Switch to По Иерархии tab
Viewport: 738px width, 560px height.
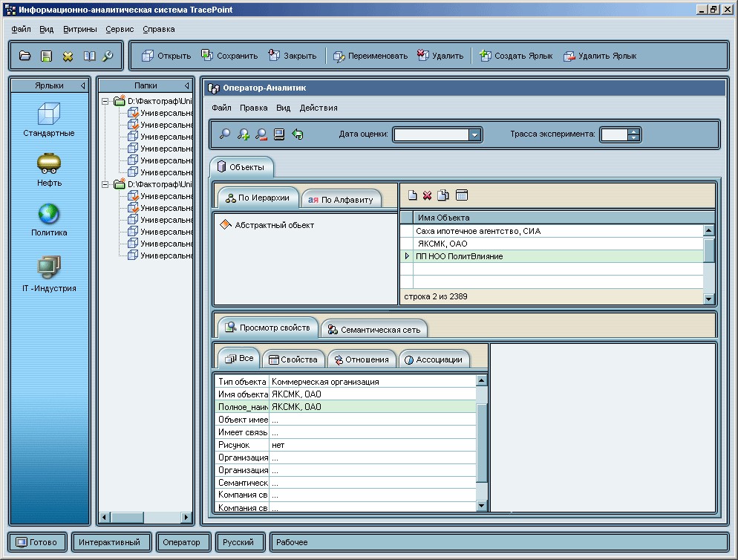pyautogui.click(x=258, y=198)
